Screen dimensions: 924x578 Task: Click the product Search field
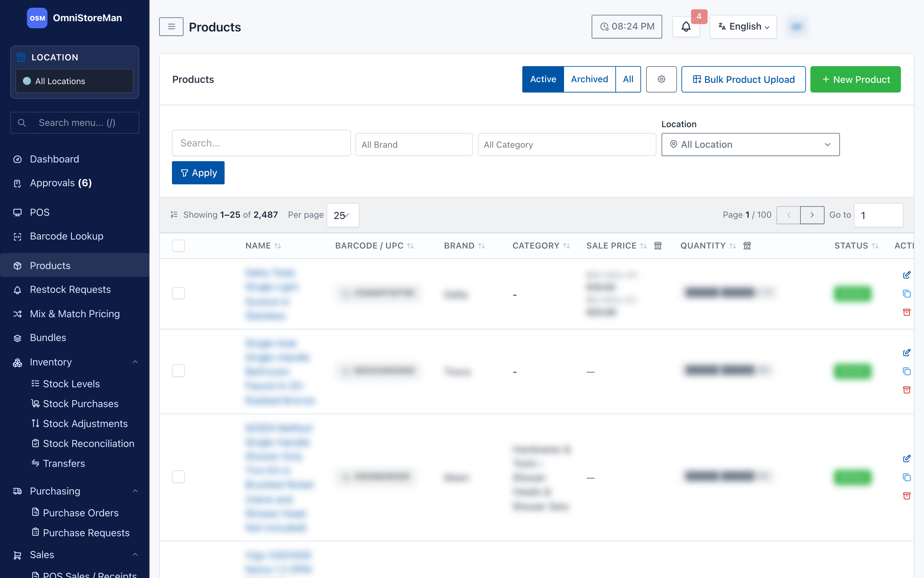click(261, 143)
